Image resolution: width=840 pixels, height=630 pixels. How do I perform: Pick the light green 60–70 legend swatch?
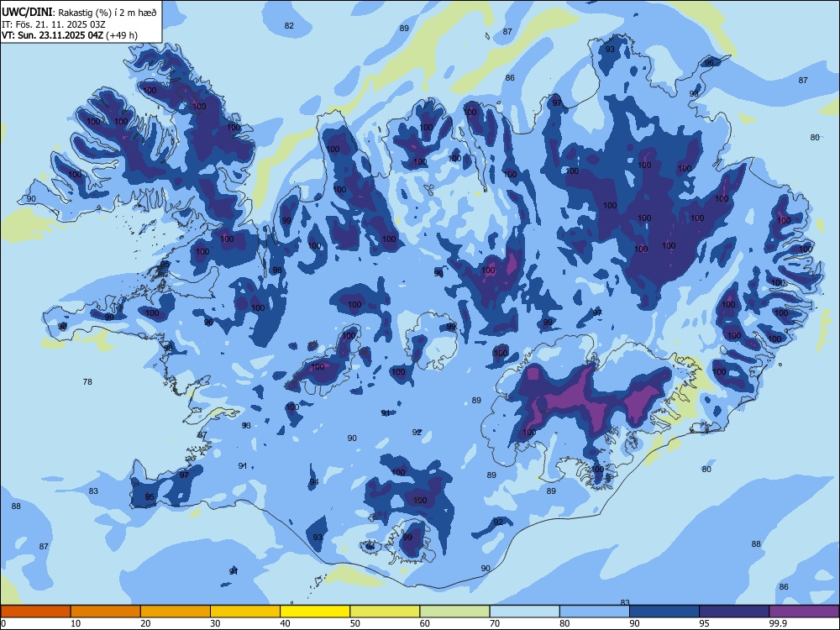[x=454, y=612]
